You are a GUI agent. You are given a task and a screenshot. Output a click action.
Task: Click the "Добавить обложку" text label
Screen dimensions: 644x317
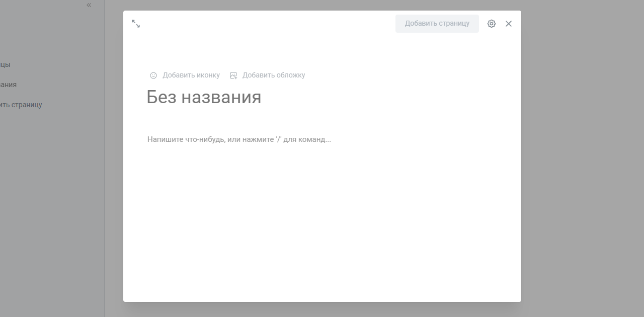click(274, 75)
